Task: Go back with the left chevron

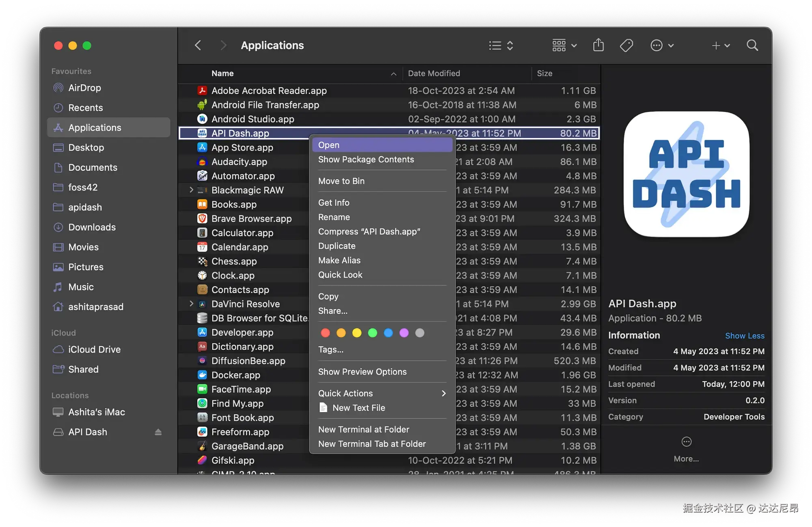Action: [x=198, y=45]
